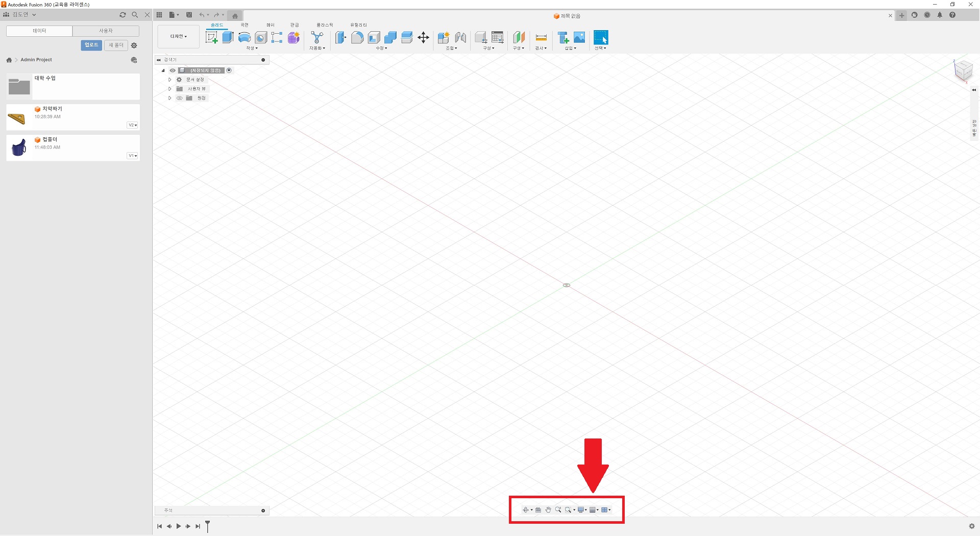Select the Fillet tool
The image size is (980, 536).
coord(357,37)
